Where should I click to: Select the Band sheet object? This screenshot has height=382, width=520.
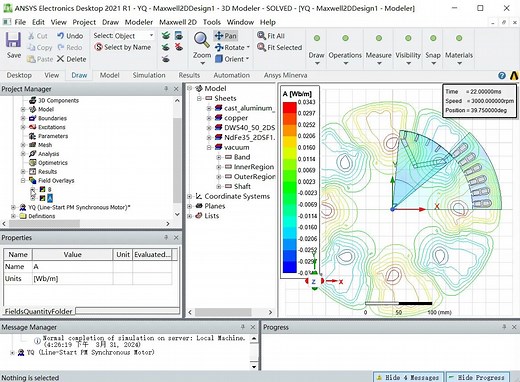[242, 157]
